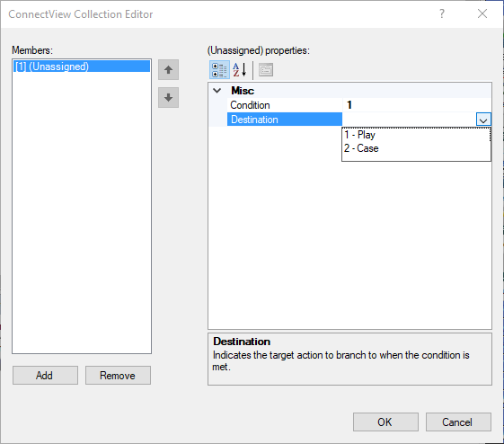
Task: Select the Condition property label
Action: pos(250,105)
